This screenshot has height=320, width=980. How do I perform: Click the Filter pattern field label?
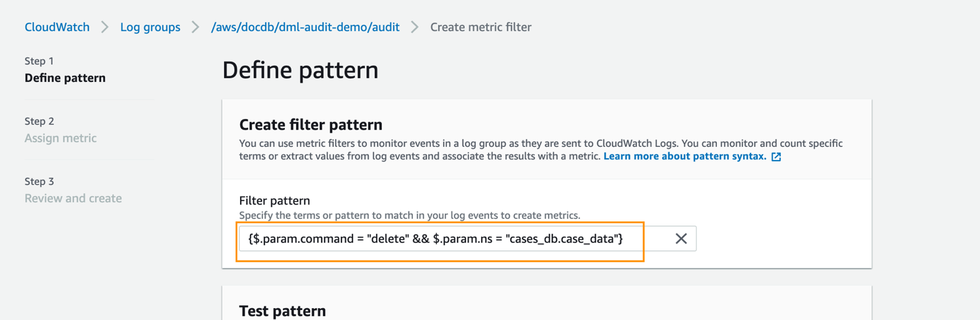274,200
